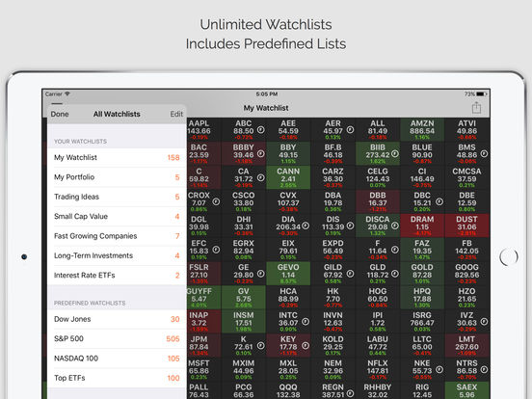This screenshot has height=399, width=532.
Task: Tap Done to close the watchlists panel
Action: pyautogui.click(x=60, y=114)
